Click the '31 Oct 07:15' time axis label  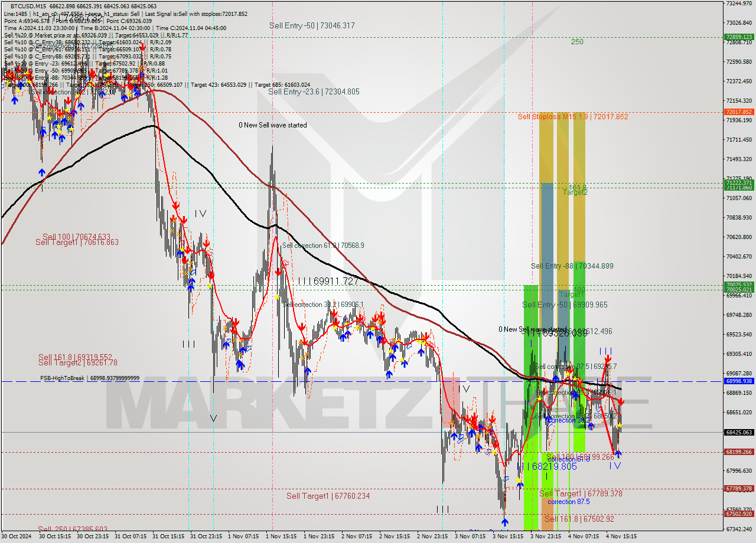coord(130,537)
